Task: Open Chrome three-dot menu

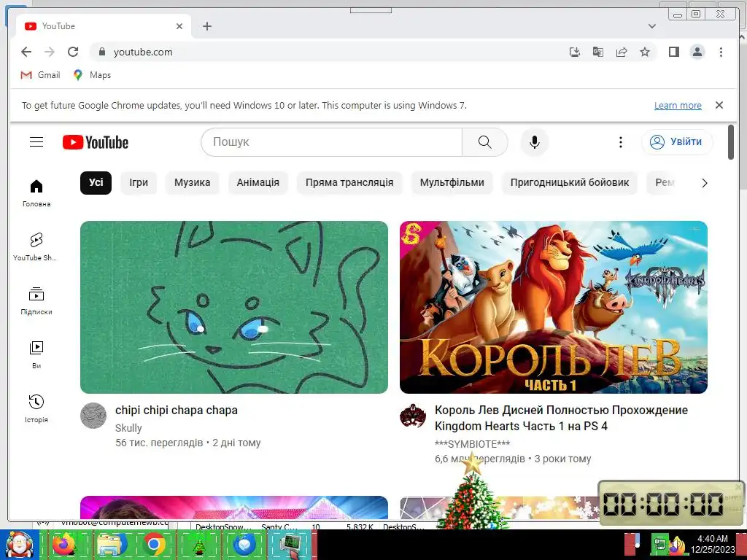Action: [x=721, y=52]
